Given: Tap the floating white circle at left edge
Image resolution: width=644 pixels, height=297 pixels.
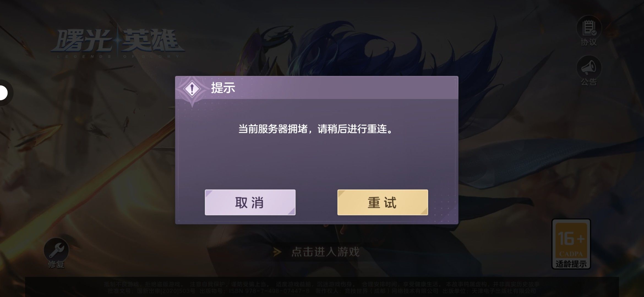Looking at the screenshot, I should coord(3,93).
